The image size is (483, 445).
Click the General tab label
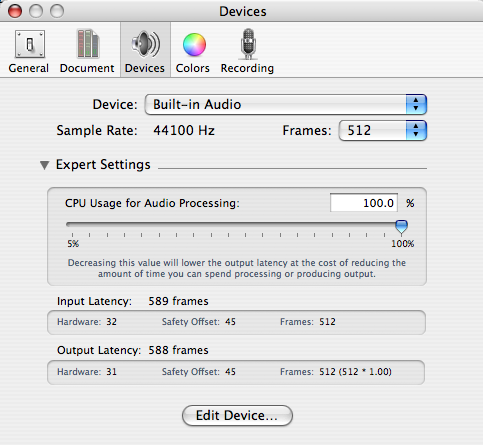click(29, 68)
